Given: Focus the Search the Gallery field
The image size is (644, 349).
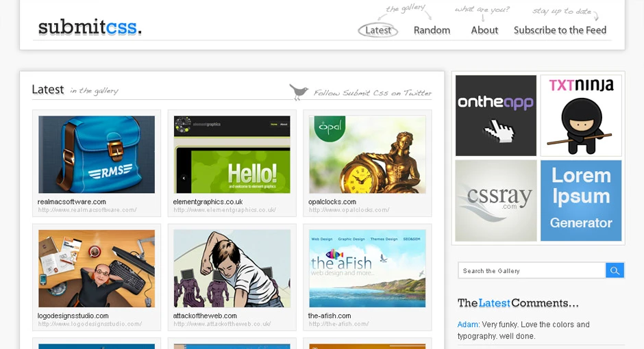Looking at the screenshot, I should click(532, 271).
